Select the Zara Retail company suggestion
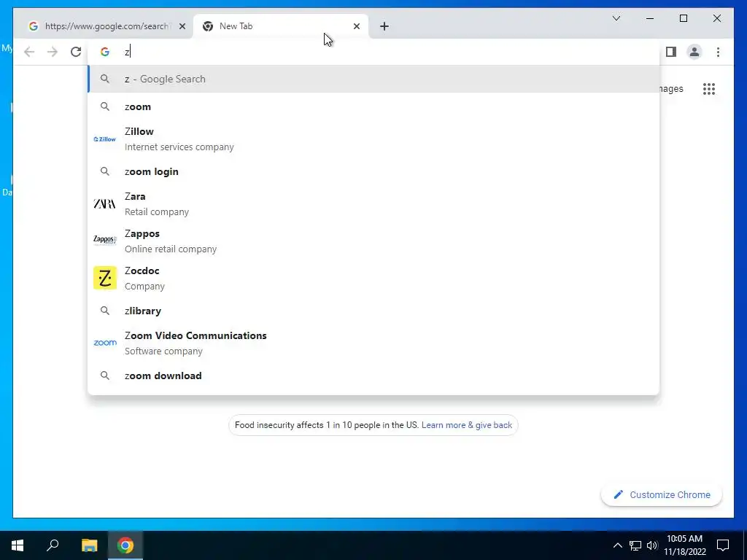This screenshot has width=747, height=560. pos(373,204)
